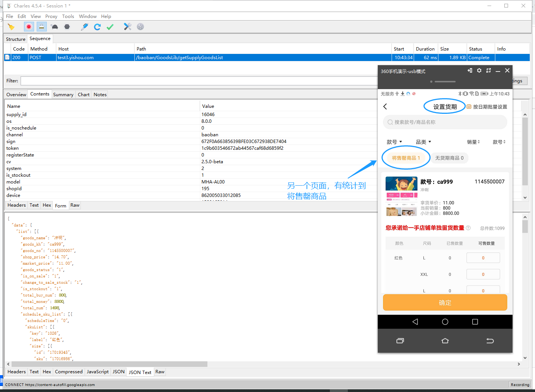The image size is (535, 392).
Task: Tap Android recent apps square icon
Action: (475, 322)
